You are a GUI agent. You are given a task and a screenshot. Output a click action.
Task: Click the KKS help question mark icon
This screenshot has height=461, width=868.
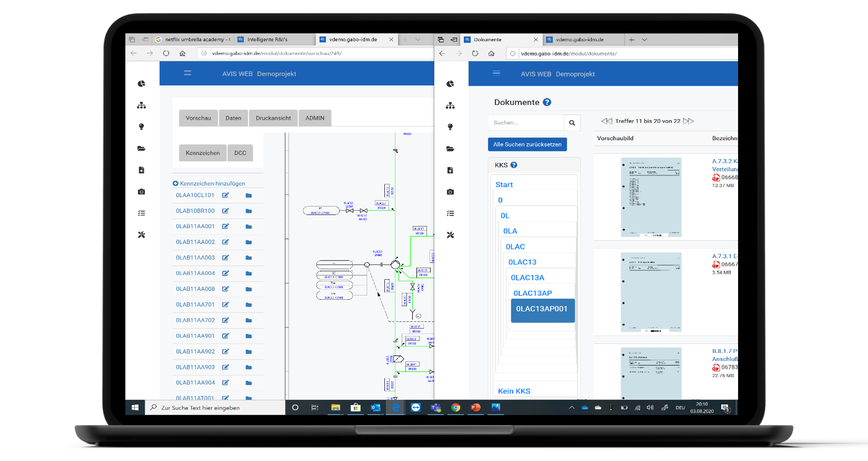tap(514, 165)
